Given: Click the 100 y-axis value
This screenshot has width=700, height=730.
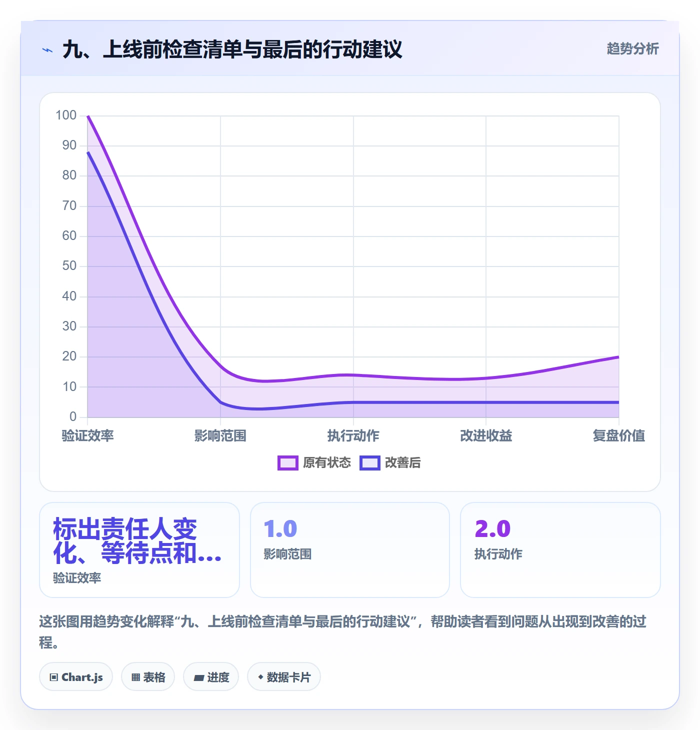Looking at the screenshot, I should pyautogui.click(x=66, y=115).
